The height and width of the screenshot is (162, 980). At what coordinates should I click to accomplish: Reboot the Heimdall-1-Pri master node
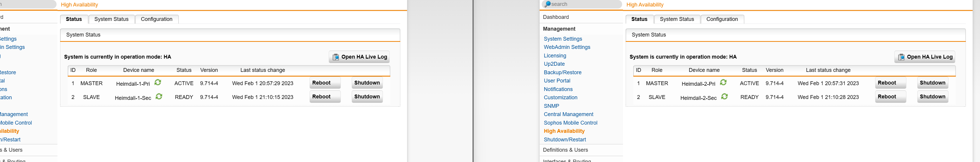325,83
